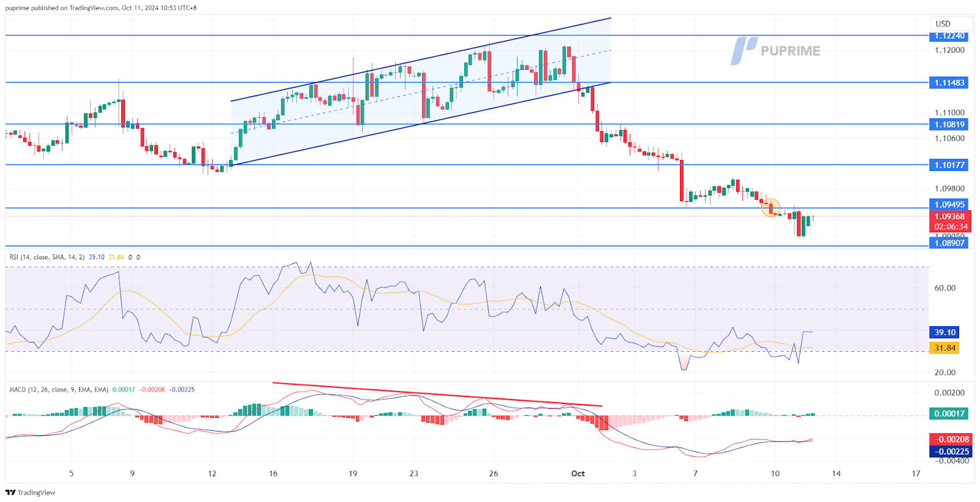Select the 1.08907 support level label
The image size is (980, 502).
click(949, 243)
